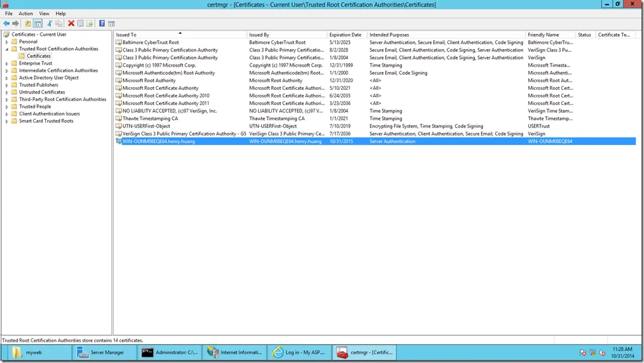Click the network status tray icon

point(592,352)
